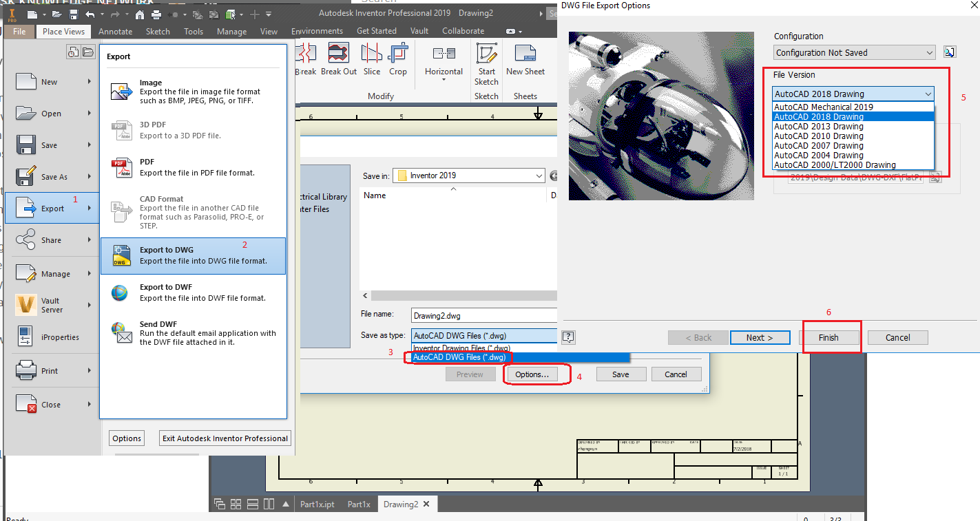
Task: Select AutoCAD Mechanical 2019 version
Action: click(x=853, y=107)
